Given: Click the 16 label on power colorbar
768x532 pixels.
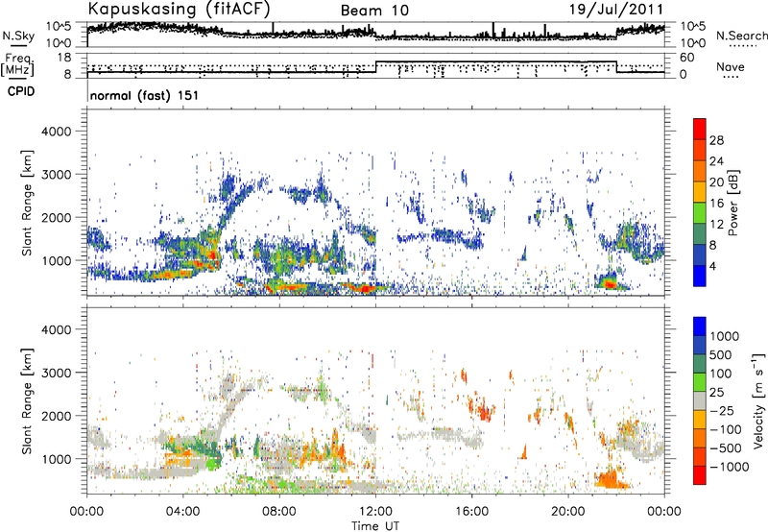Looking at the screenshot, I should pos(716,204).
